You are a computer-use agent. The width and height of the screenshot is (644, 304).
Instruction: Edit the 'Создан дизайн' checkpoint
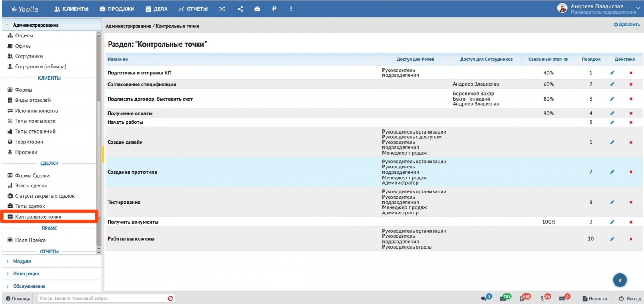point(612,142)
